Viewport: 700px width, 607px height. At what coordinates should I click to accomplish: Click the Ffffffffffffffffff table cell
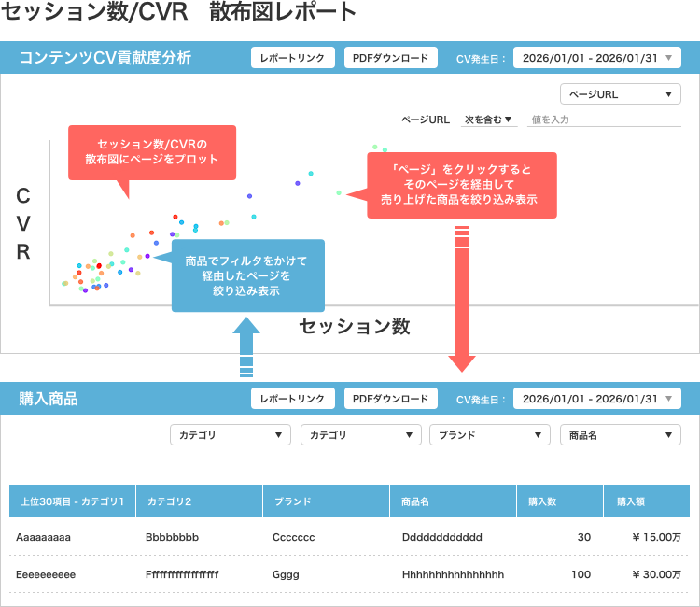click(182, 574)
